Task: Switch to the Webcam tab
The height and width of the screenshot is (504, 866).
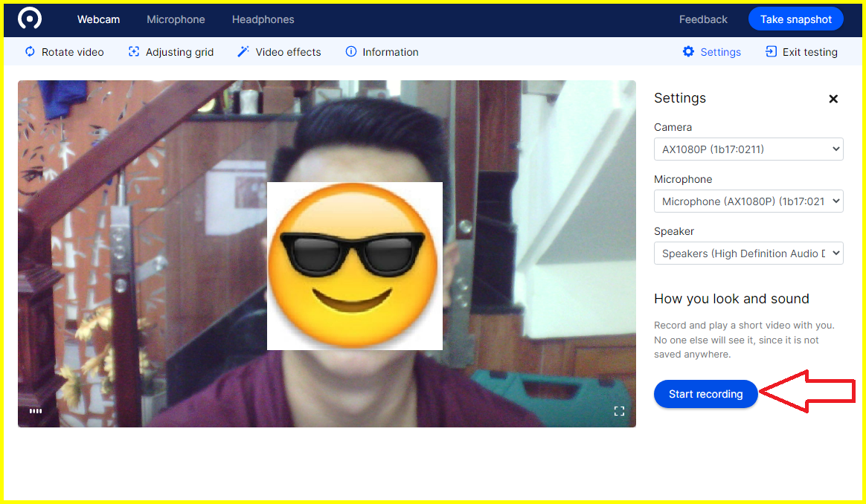Action: [x=98, y=19]
